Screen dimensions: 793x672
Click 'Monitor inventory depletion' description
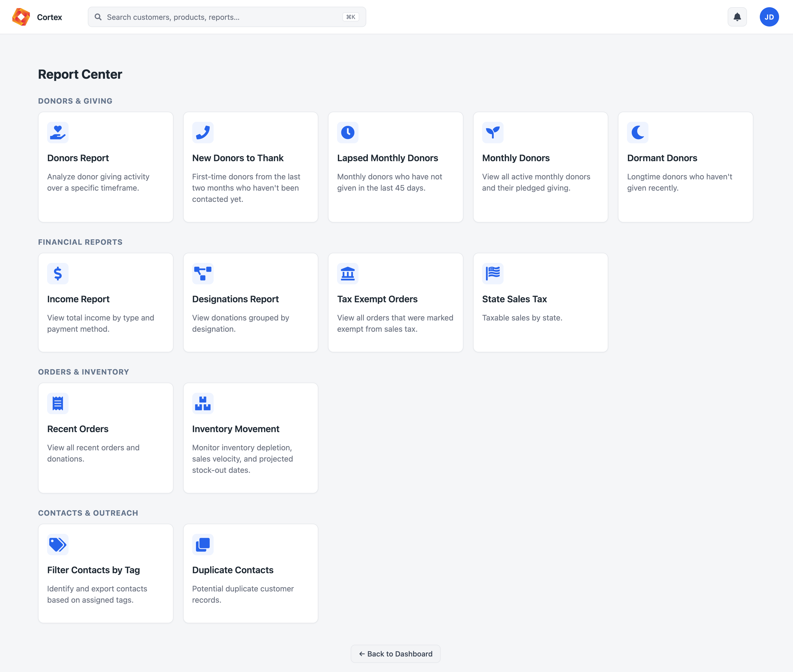(242, 459)
